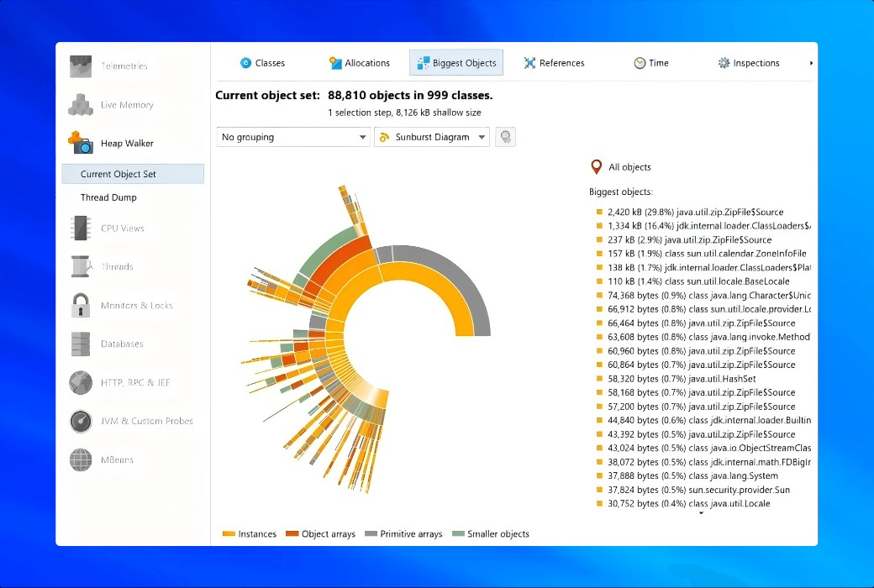Select Current Object Set in sidebar
This screenshot has height=588, width=874.
tap(133, 174)
